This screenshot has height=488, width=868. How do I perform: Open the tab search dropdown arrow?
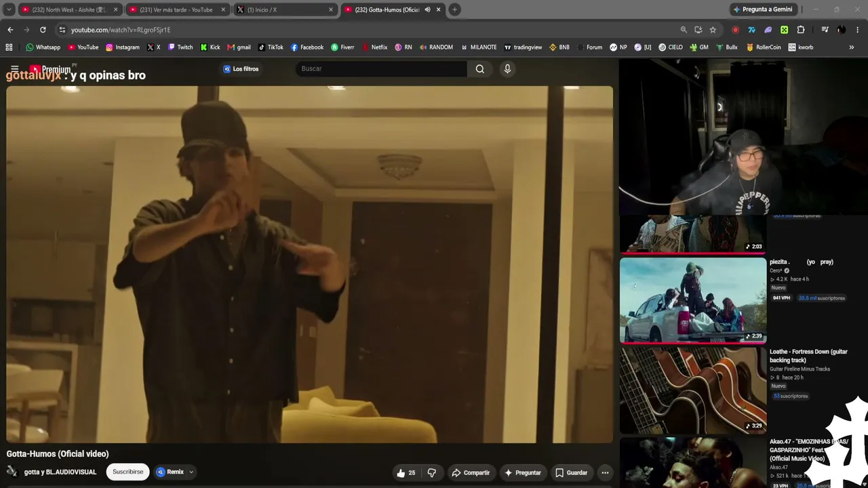(x=9, y=9)
